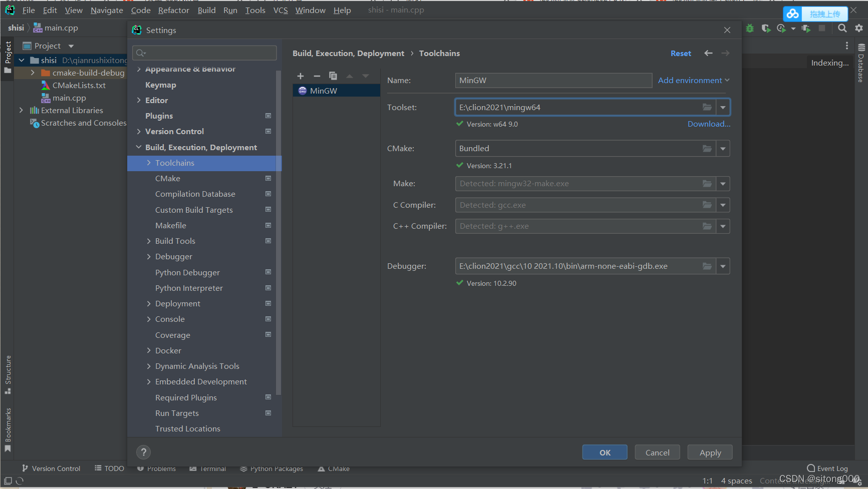Image resolution: width=868 pixels, height=489 pixels.
Task: Expand the Editor settings section
Action: (139, 101)
